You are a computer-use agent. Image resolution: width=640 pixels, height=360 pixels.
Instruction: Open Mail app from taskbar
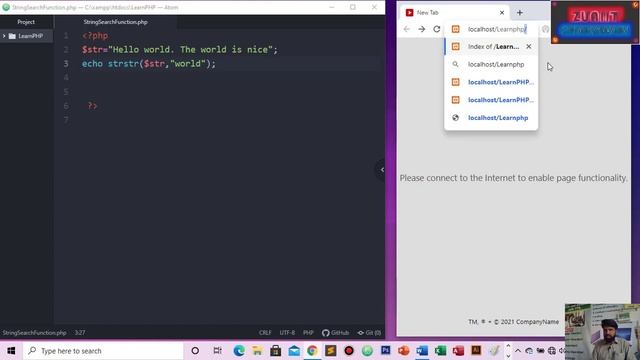pyautogui.click(x=294, y=351)
